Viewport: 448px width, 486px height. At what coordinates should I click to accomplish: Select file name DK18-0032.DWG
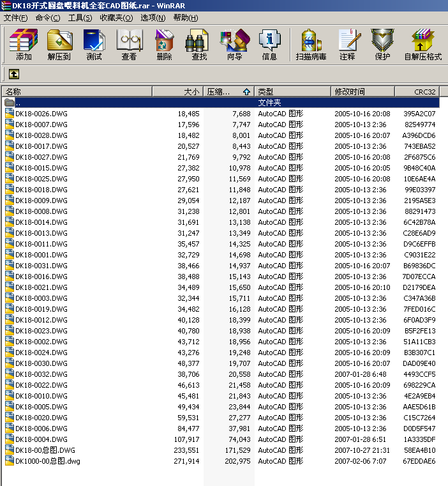[41, 374]
